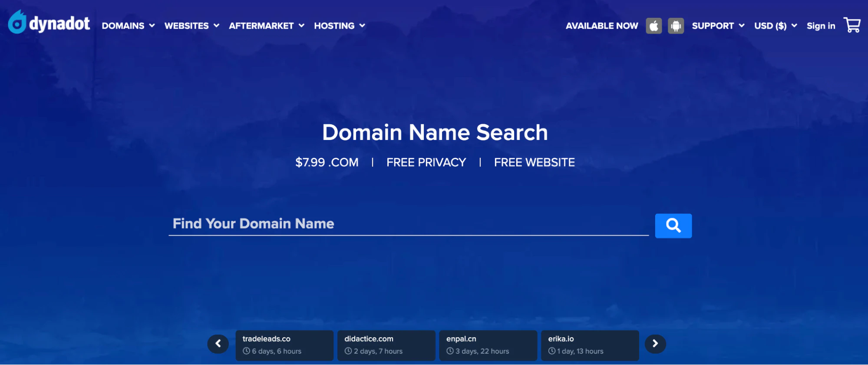Open the shopping cart
This screenshot has width=868, height=365.
point(852,25)
